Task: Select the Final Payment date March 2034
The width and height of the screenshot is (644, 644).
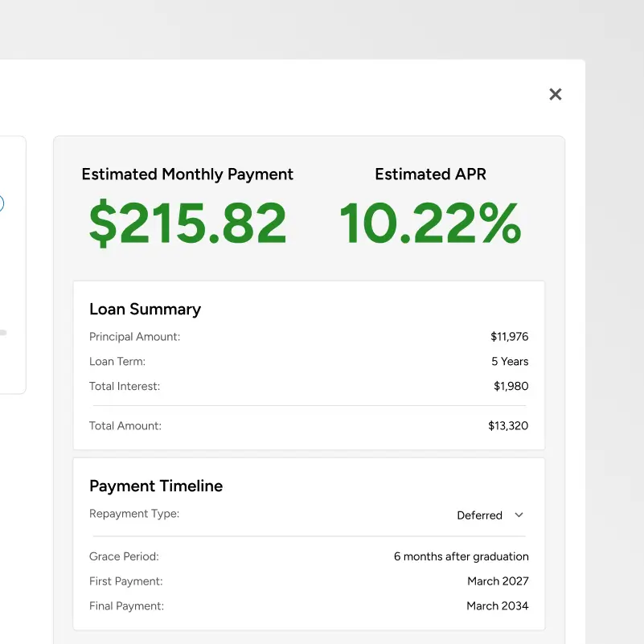Action: tap(497, 605)
